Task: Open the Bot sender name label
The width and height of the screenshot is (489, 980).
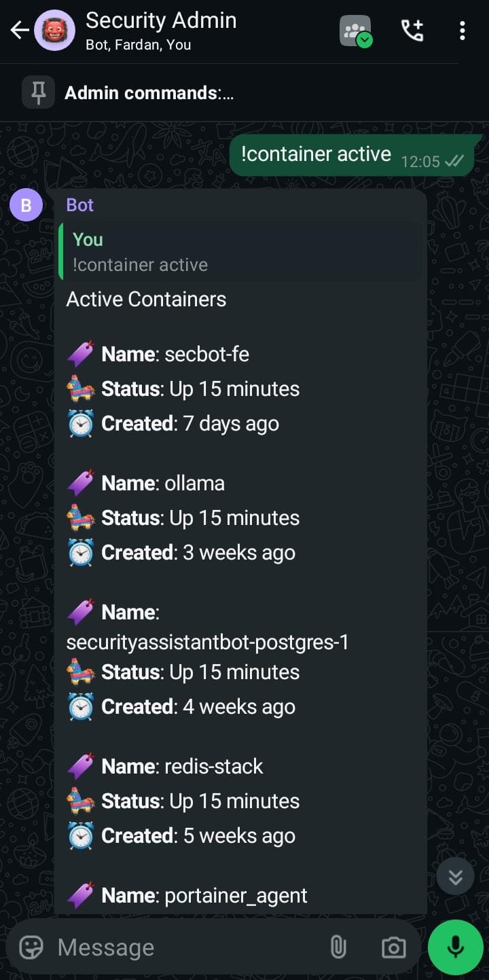Action: click(x=80, y=205)
